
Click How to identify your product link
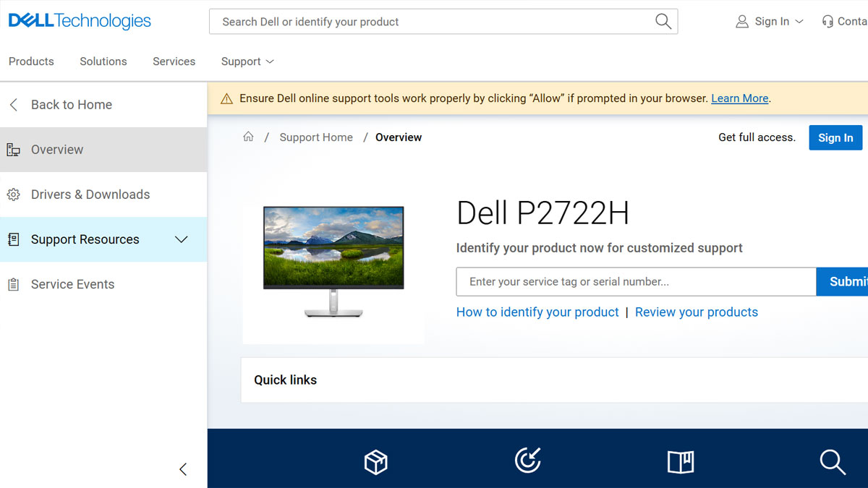click(537, 312)
